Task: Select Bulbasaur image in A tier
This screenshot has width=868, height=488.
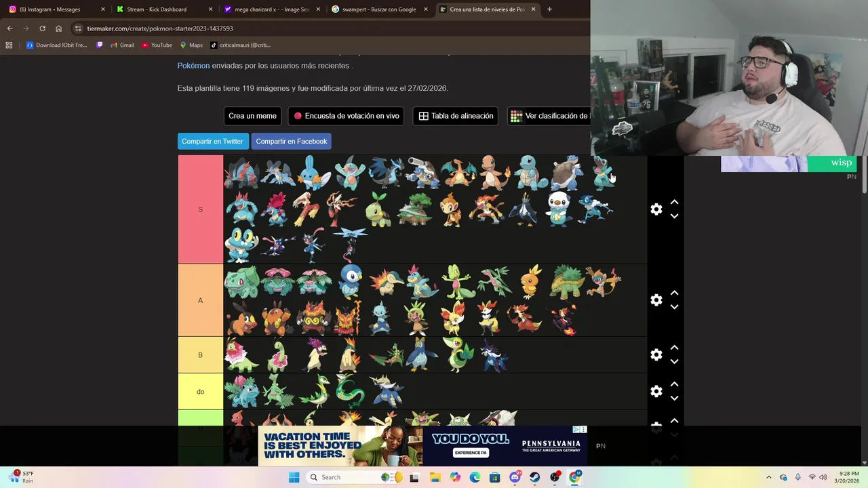Action: tap(241, 282)
